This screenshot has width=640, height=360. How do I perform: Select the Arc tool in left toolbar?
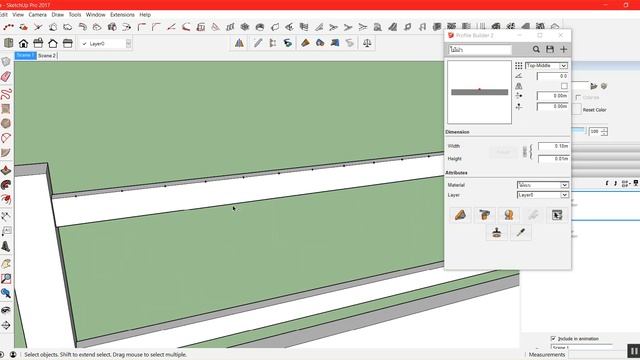point(6,138)
